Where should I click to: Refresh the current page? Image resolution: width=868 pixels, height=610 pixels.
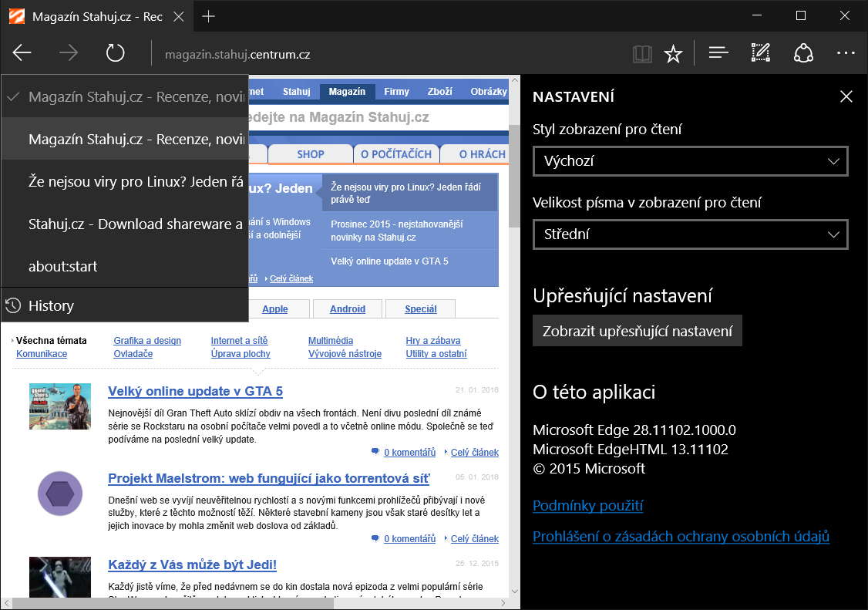click(x=115, y=53)
